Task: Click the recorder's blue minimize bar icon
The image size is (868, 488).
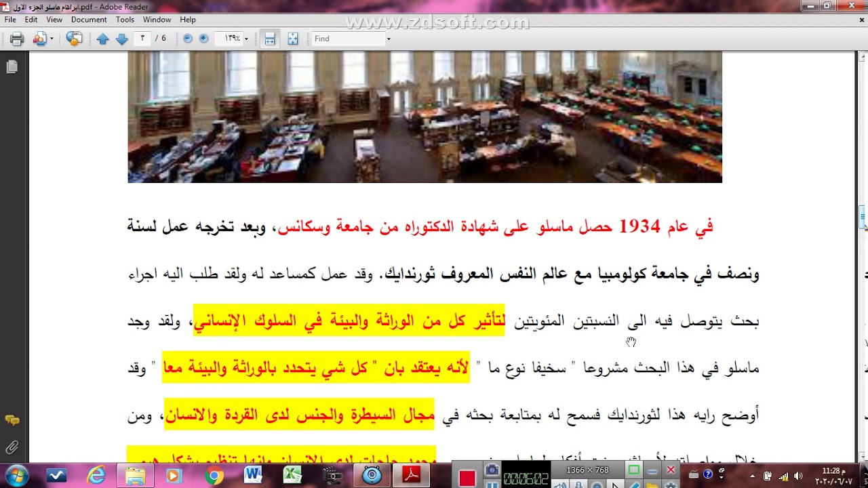Action: [652, 470]
